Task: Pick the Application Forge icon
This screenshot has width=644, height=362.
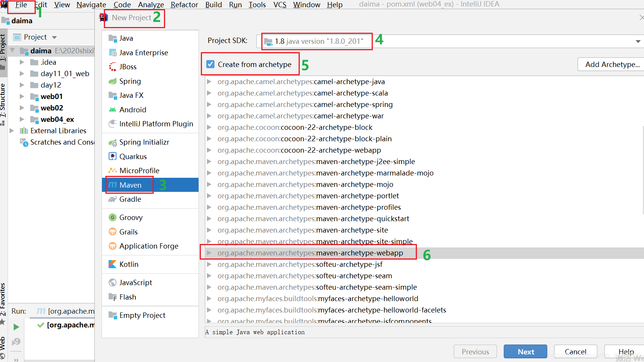Action: click(113, 246)
